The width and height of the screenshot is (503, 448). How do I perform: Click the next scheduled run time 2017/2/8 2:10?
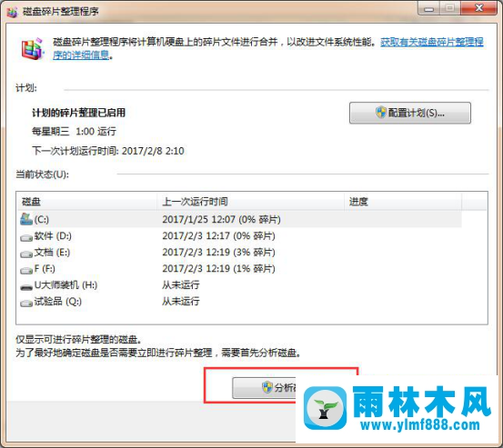[x=153, y=151]
